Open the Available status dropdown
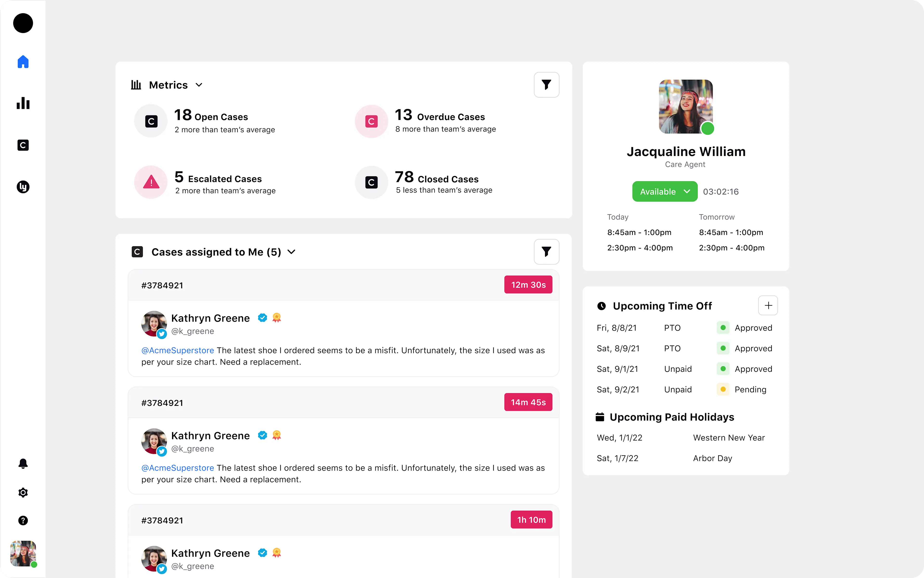 (x=665, y=191)
